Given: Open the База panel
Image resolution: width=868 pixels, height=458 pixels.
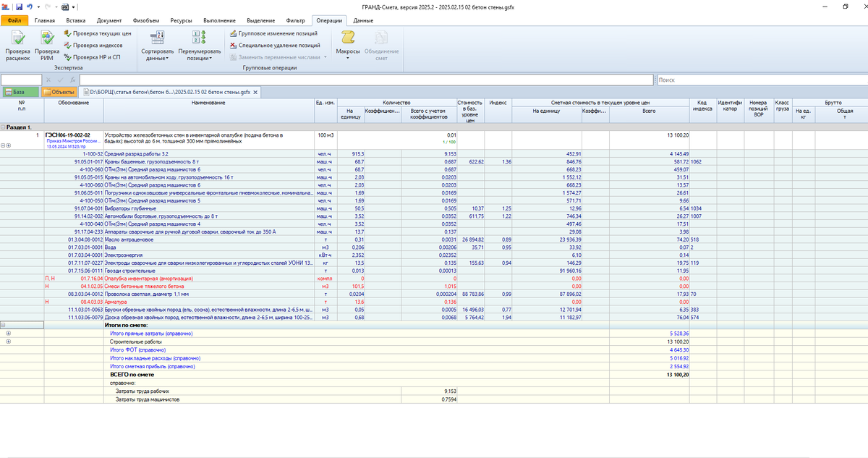Looking at the screenshot, I should [20, 92].
